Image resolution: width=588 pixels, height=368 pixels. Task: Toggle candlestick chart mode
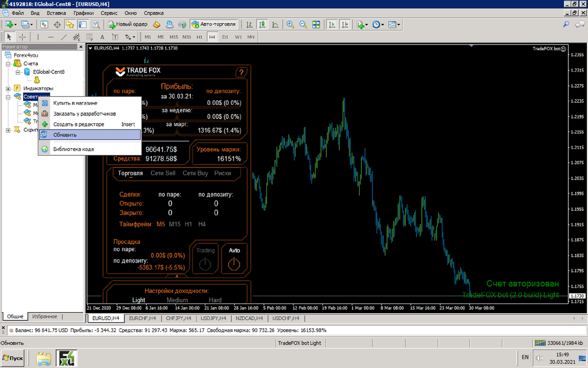[x=263, y=24]
